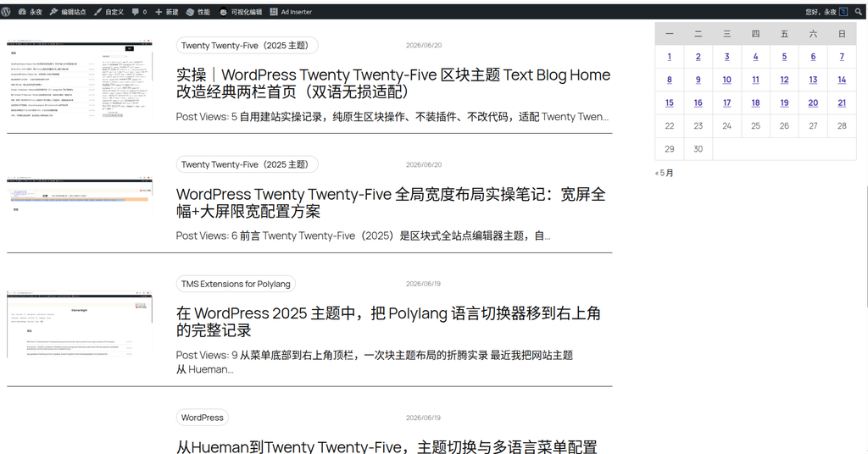The height and width of the screenshot is (454, 868).
Task: Open calendar day 10 posts
Action: click(726, 80)
